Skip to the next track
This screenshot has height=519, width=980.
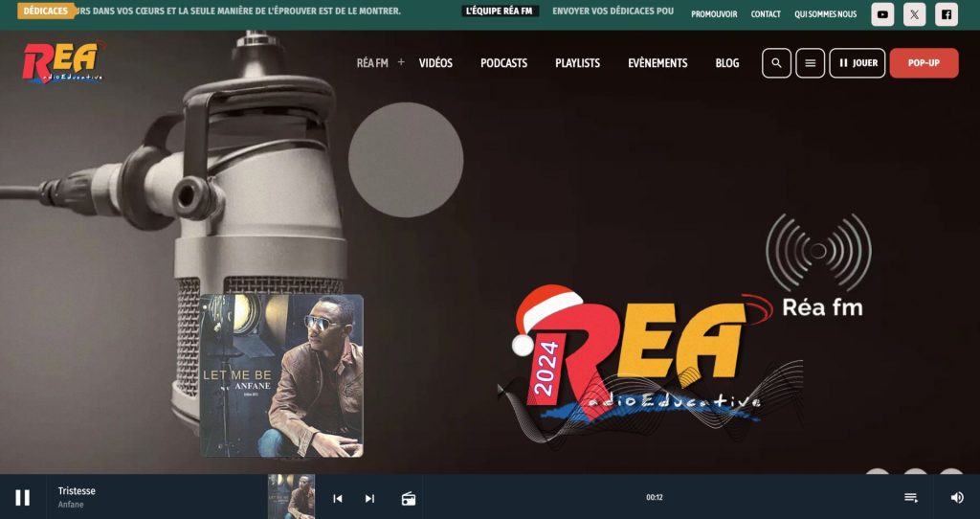click(x=369, y=498)
